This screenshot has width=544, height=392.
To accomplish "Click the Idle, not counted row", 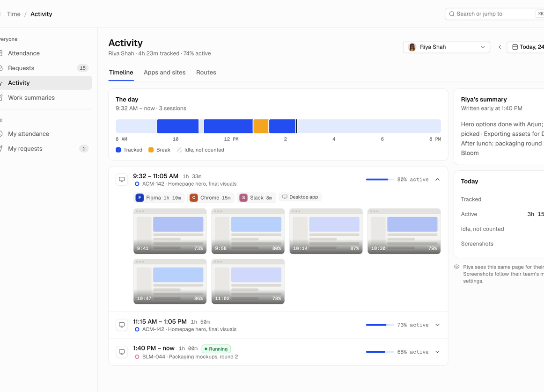I will pyautogui.click(x=502, y=229).
